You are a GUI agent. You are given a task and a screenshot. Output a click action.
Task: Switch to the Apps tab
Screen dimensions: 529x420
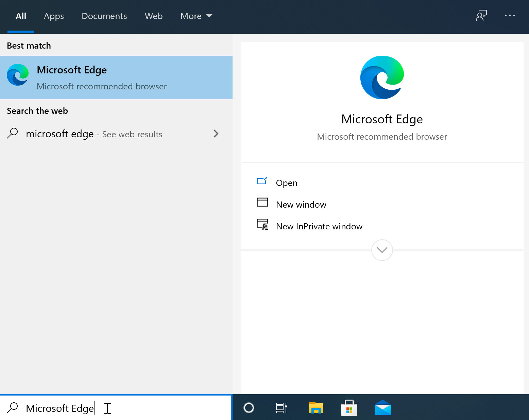(x=53, y=16)
